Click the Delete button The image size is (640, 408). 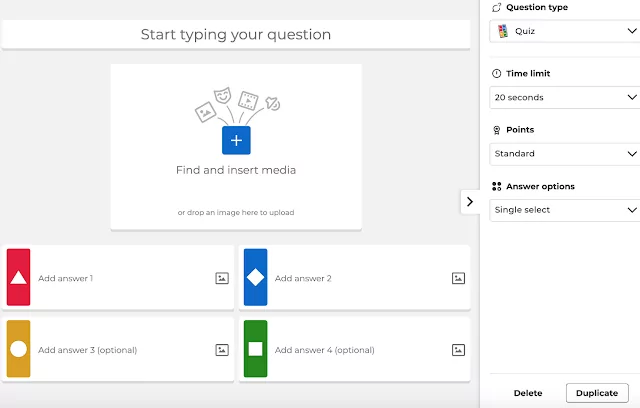[528, 393]
